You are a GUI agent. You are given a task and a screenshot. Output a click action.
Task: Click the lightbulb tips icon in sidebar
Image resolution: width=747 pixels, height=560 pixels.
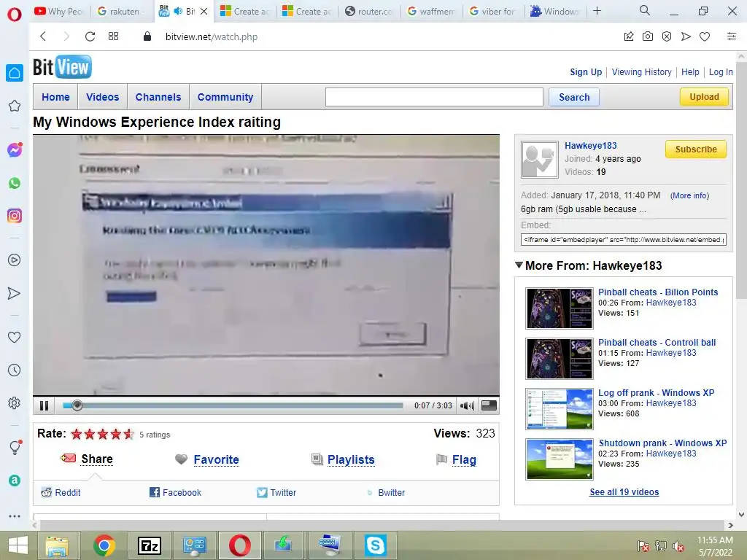pos(15,447)
